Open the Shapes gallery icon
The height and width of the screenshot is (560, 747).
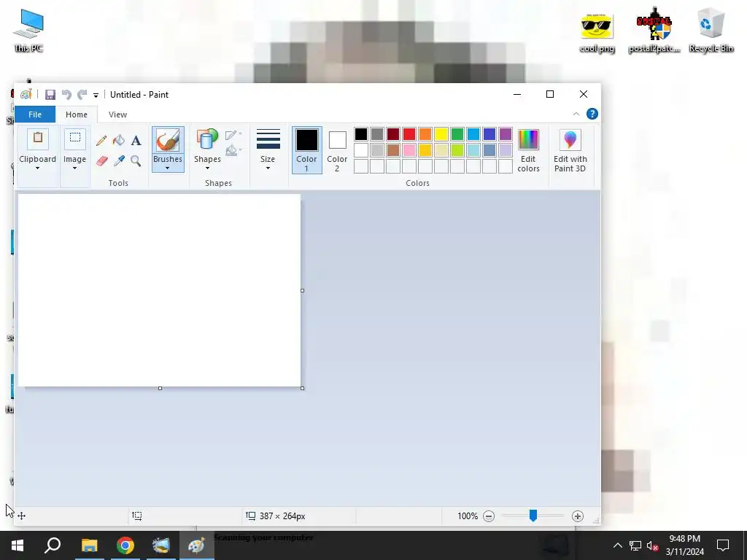point(206,141)
